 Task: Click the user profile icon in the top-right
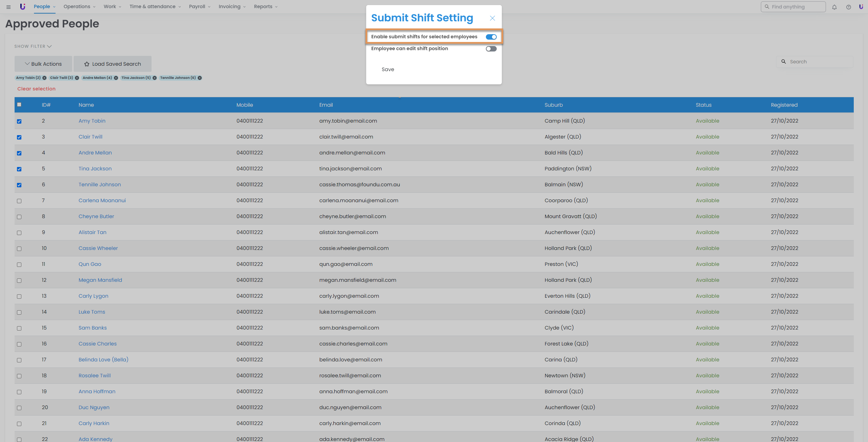point(861,7)
